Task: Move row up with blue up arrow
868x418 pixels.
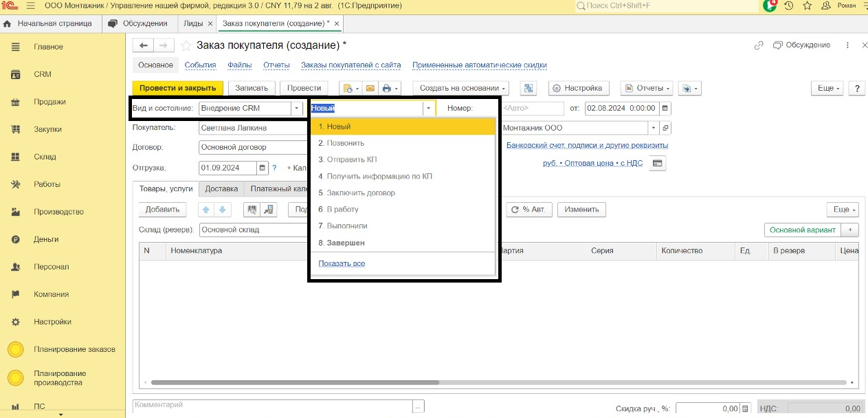Action: click(x=205, y=210)
